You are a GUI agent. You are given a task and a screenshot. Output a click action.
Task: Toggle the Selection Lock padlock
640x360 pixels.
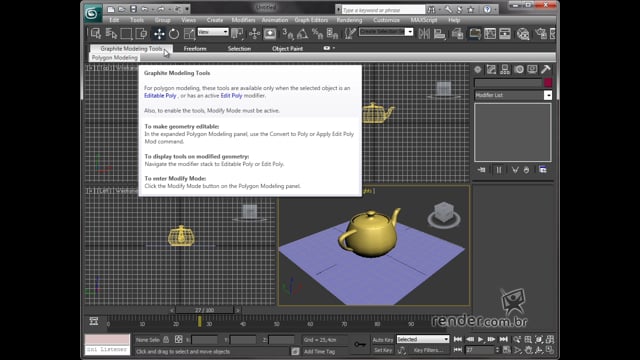coord(166,340)
